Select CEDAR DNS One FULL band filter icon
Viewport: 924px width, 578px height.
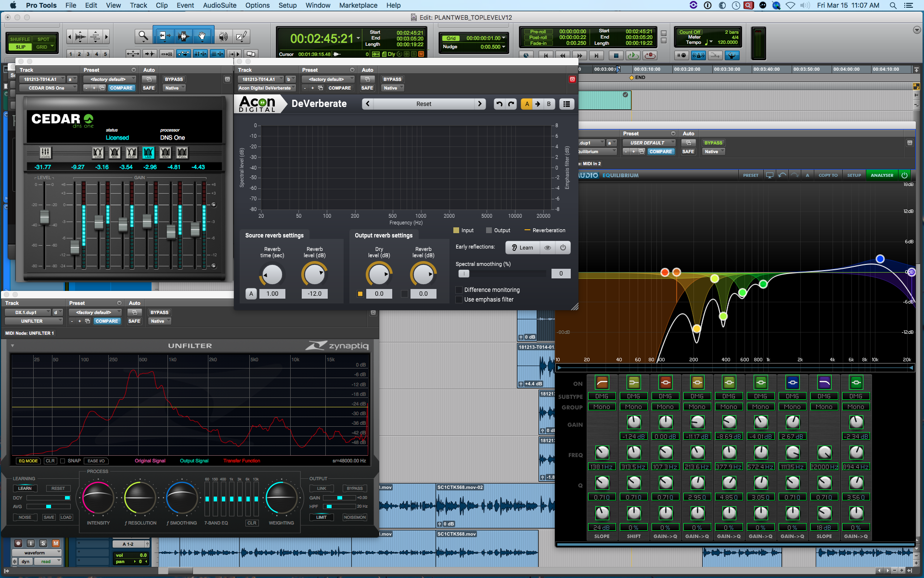pos(182,153)
